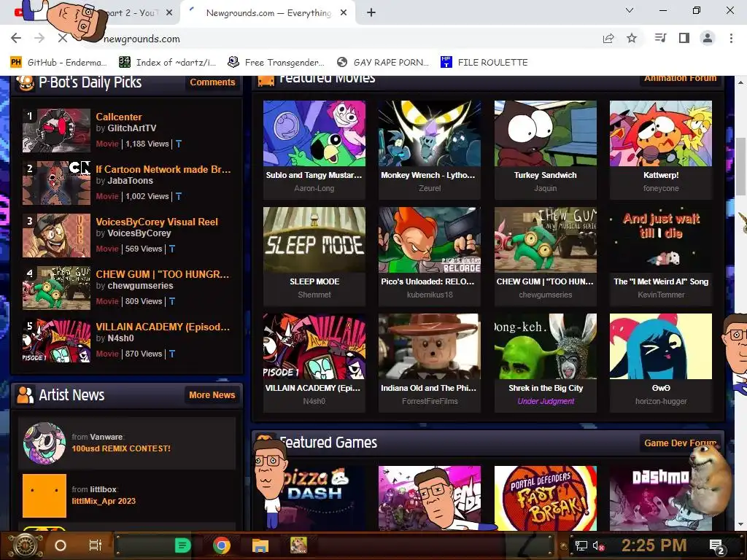Click the P-Bot's Daily Picks robot icon
The width and height of the screenshot is (747, 560).
26,82
